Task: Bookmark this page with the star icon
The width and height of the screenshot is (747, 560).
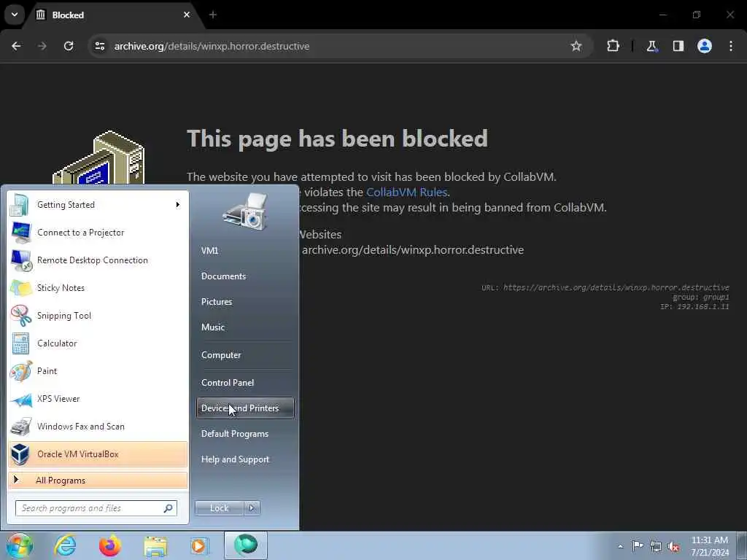Action: pos(576,46)
